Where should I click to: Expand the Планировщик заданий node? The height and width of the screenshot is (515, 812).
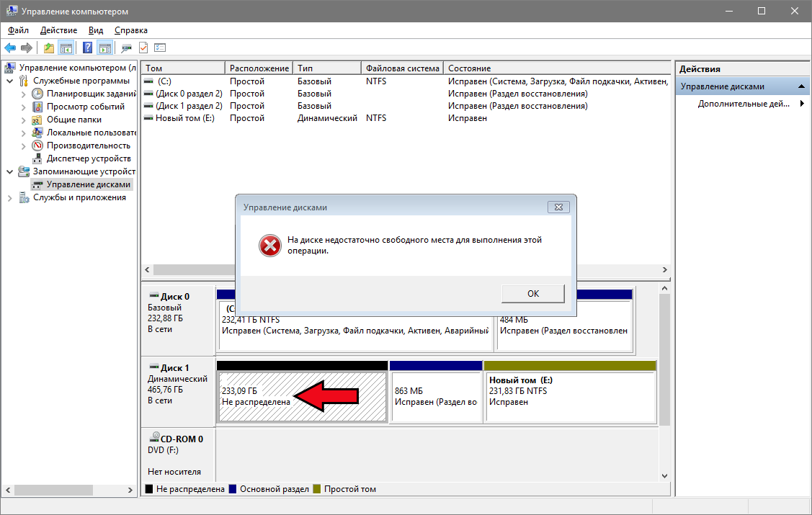(23, 94)
